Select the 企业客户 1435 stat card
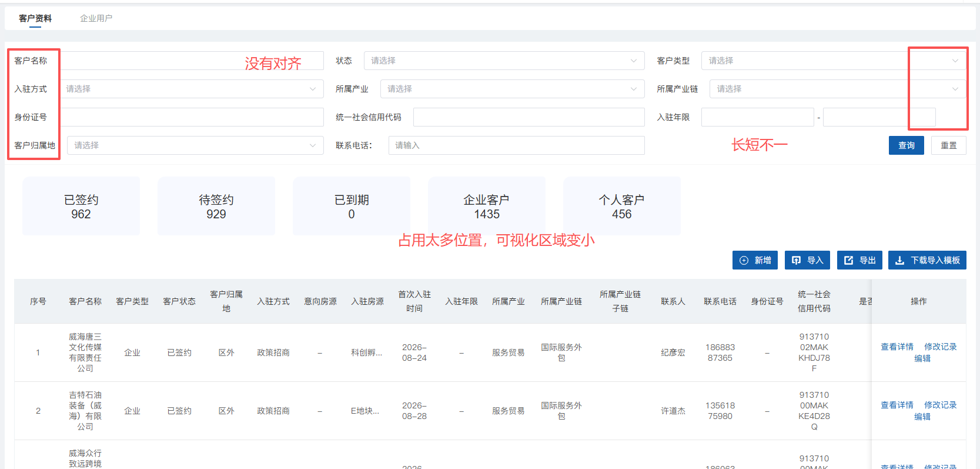 pos(487,206)
